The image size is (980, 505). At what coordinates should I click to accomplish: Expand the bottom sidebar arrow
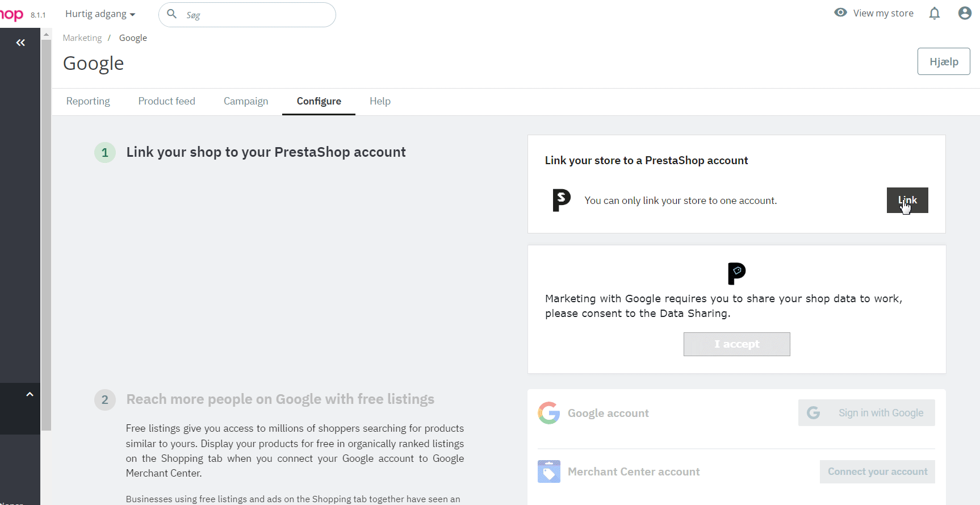point(30,394)
